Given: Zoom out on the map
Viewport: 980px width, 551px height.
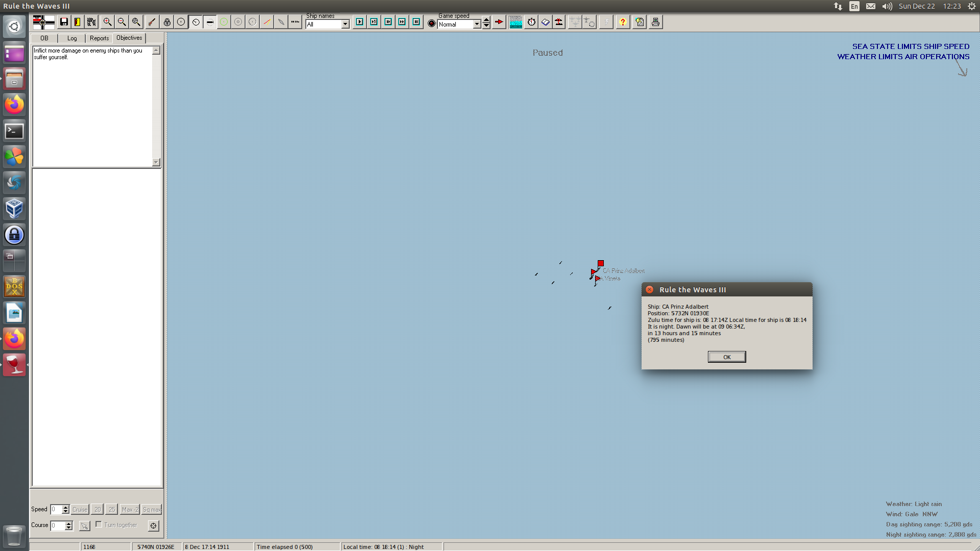Looking at the screenshot, I should coord(122,22).
